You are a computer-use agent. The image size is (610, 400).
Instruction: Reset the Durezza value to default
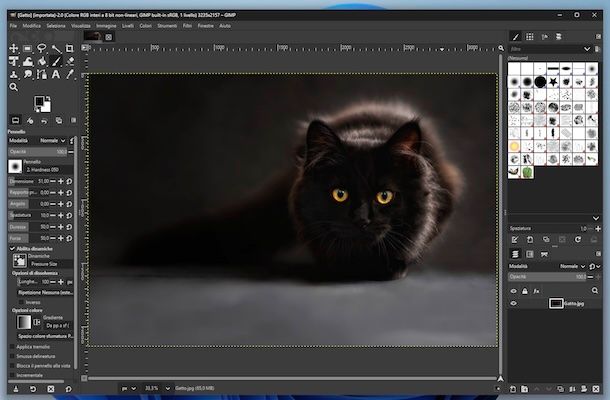69,227
